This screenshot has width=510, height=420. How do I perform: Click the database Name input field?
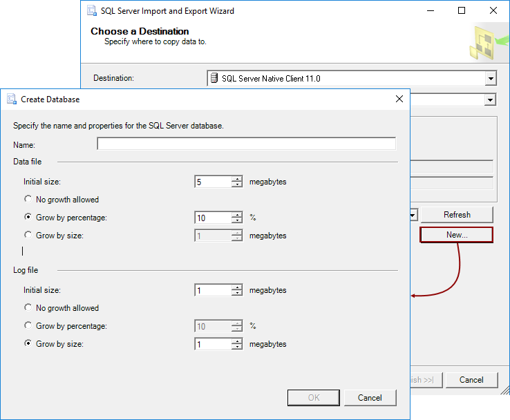pos(246,144)
